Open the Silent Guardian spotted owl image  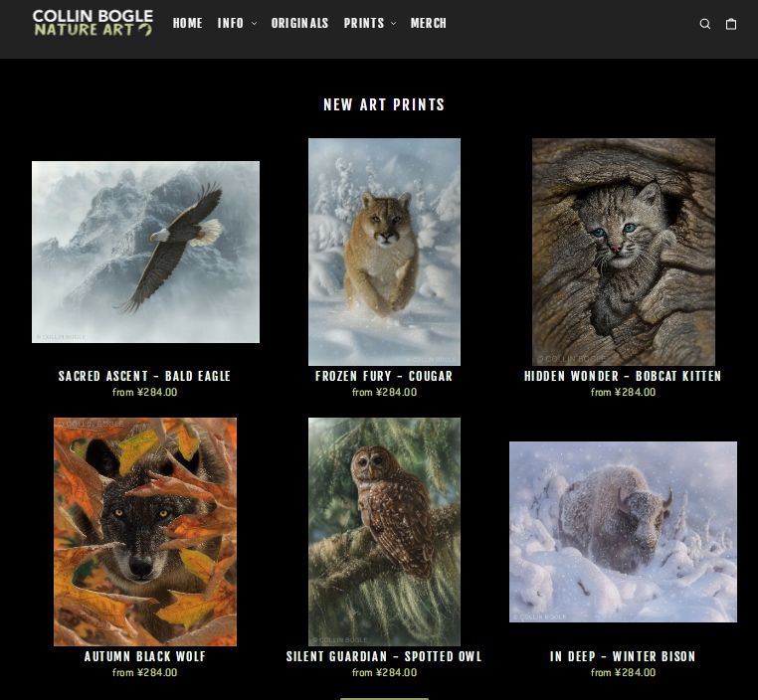coord(384,531)
